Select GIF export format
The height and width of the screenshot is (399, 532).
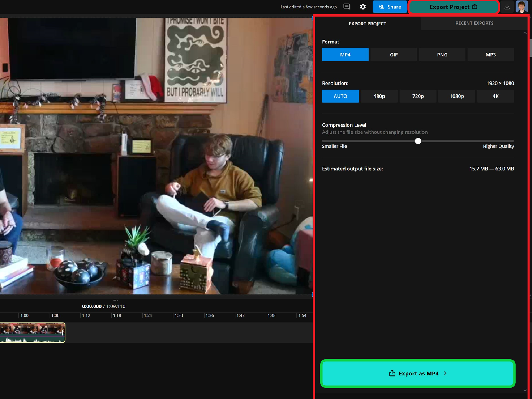pyautogui.click(x=394, y=55)
